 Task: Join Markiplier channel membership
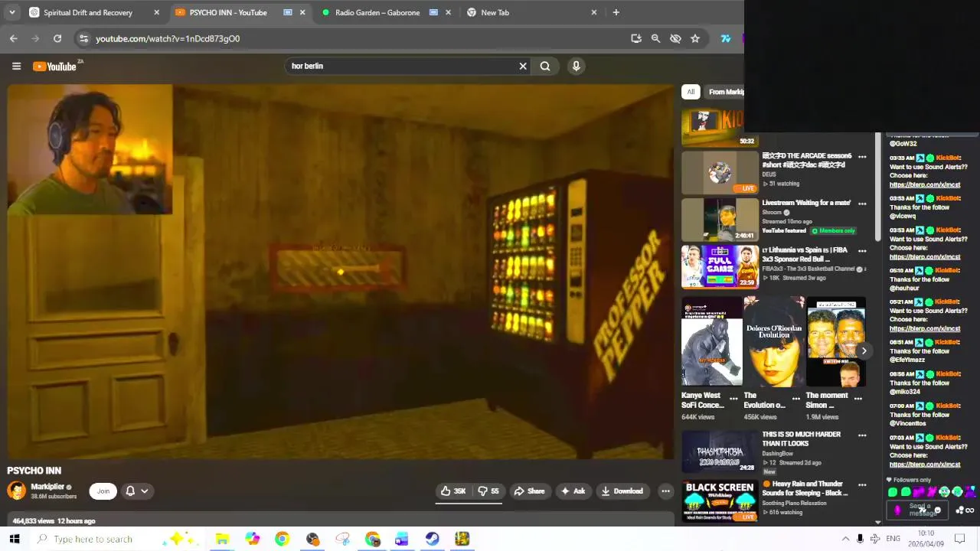[x=103, y=491]
